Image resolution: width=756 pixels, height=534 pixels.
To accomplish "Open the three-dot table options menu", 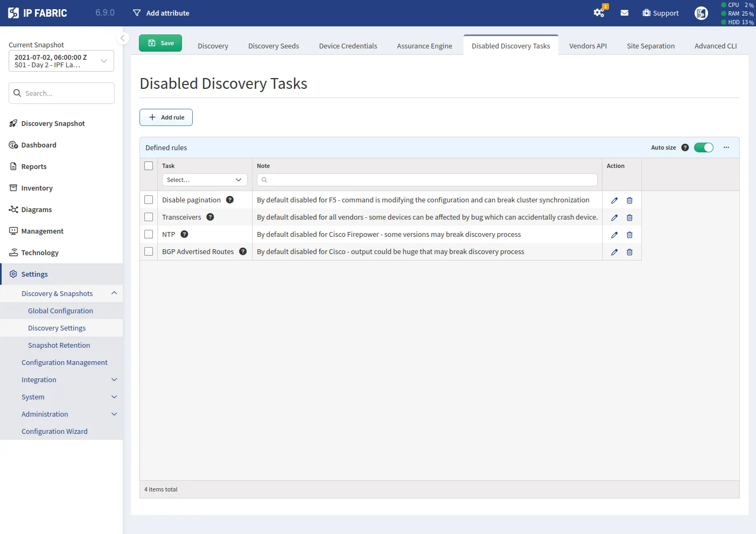I will 726,147.
